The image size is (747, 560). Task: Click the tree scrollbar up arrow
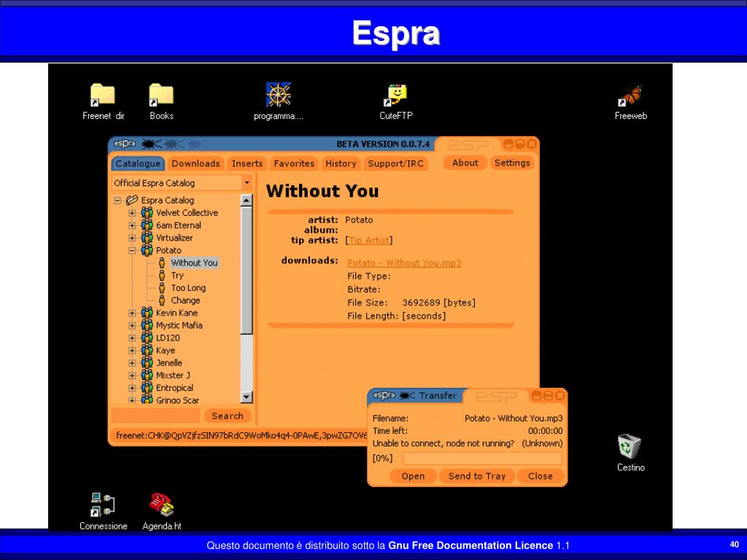point(247,200)
